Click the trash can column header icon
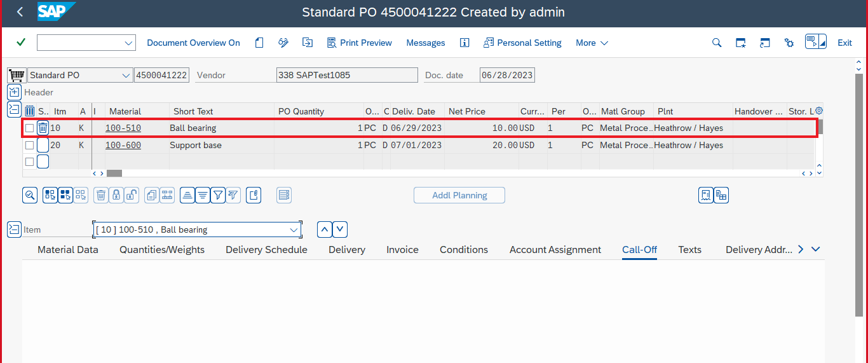This screenshot has height=363, width=868. point(30,111)
